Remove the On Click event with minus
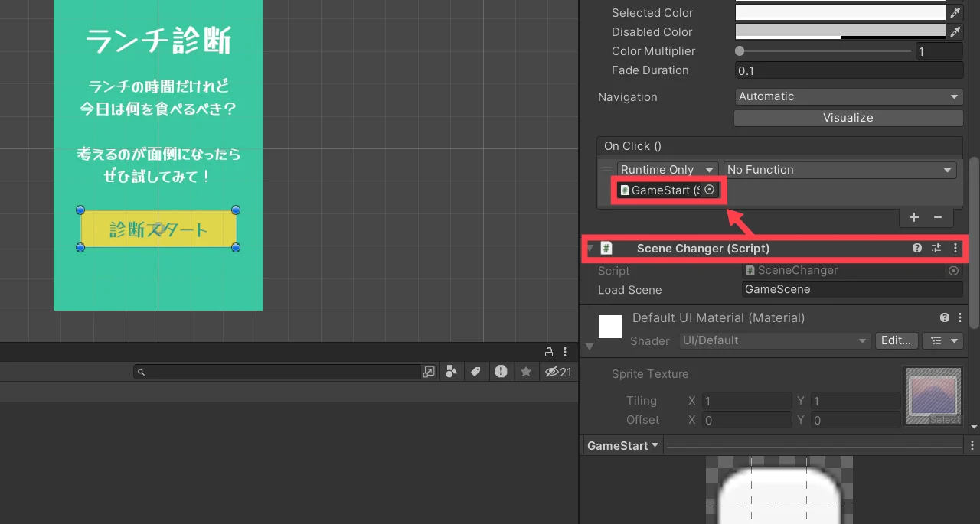 tap(938, 217)
